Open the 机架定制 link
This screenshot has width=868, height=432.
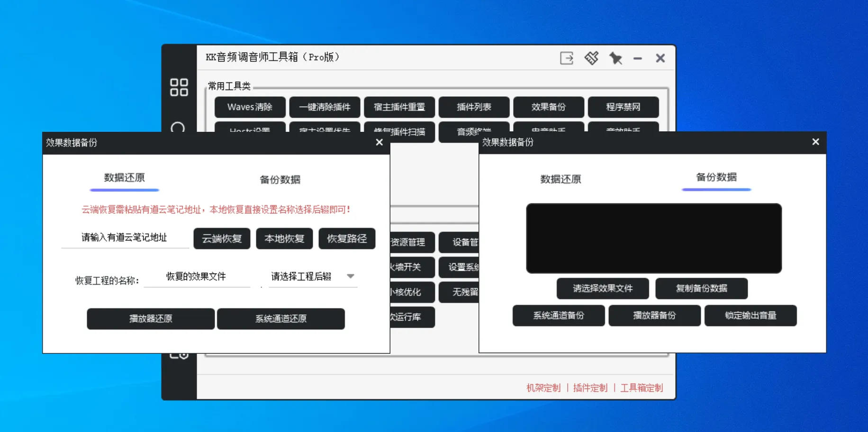tap(543, 388)
